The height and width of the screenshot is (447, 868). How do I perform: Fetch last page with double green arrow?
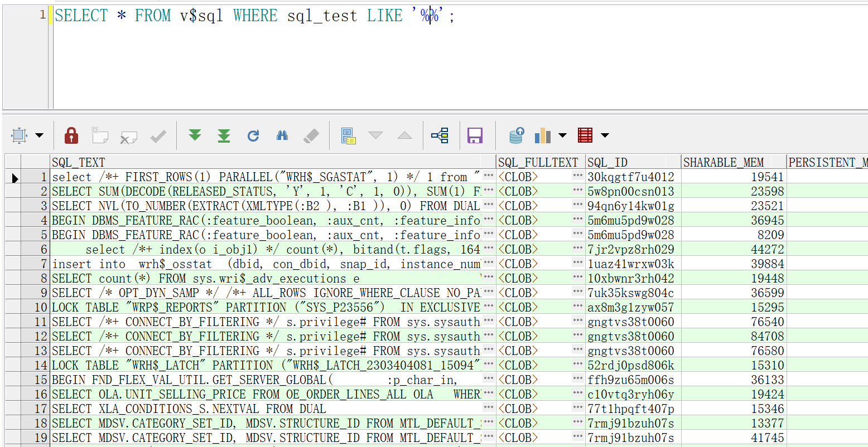click(224, 135)
